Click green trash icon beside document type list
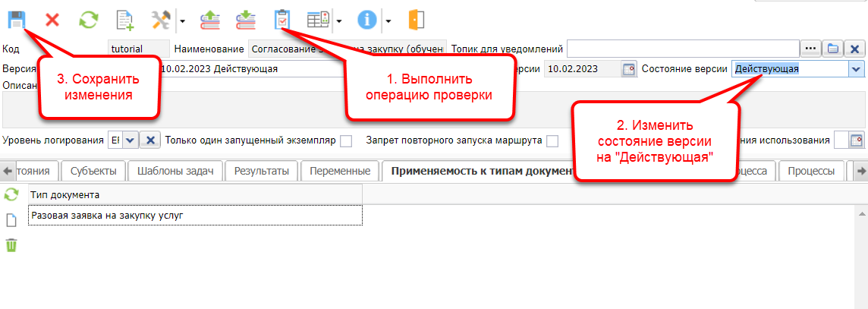Screen dimensions: 868x309 point(11,245)
